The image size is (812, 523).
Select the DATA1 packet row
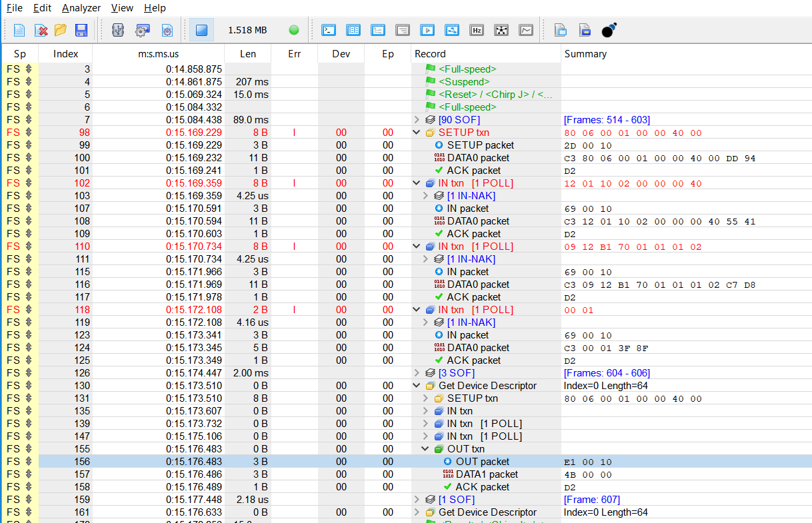pos(487,474)
